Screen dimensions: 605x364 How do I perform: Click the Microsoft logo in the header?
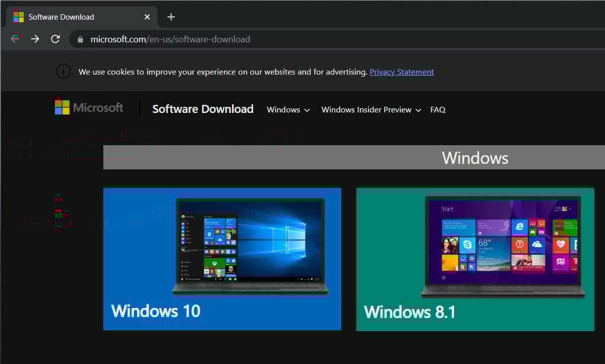tap(89, 107)
